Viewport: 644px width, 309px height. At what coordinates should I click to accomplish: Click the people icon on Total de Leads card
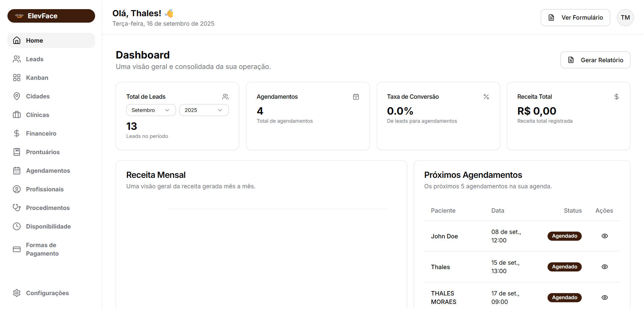[x=225, y=96]
